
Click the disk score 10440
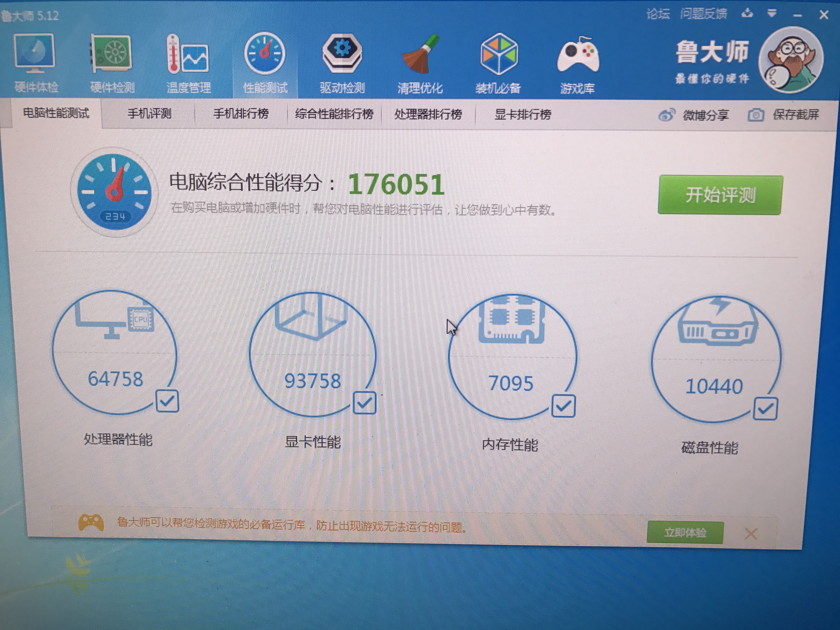tap(714, 387)
